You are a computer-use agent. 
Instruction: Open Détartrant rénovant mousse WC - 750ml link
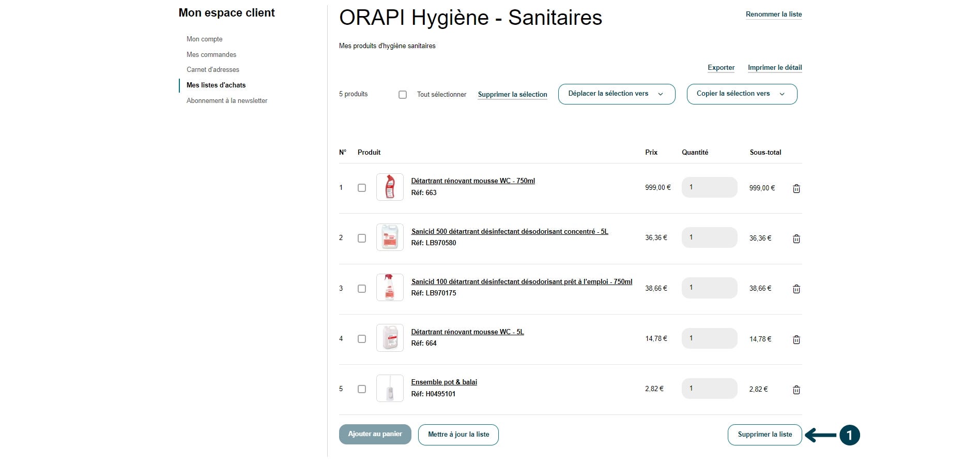click(473, 181)
